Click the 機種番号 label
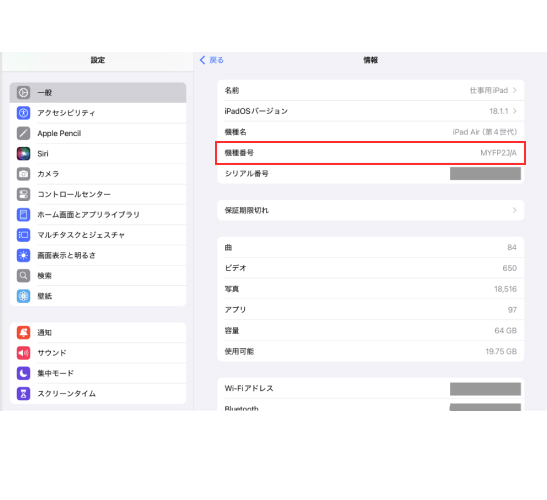The width and height of the screenshot is (547, 500). coord(239,153)
